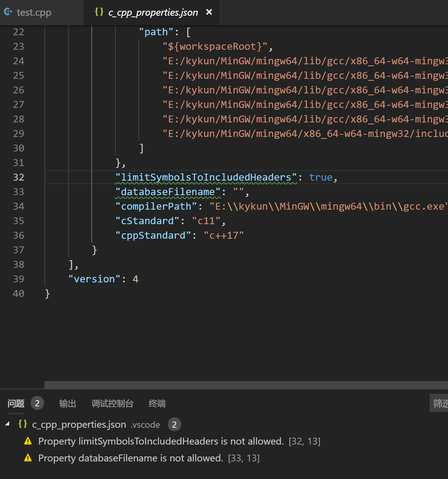This screenshot has height=479, width=448.
Task: Click the problems filter input box
Action: coord(439,403)
